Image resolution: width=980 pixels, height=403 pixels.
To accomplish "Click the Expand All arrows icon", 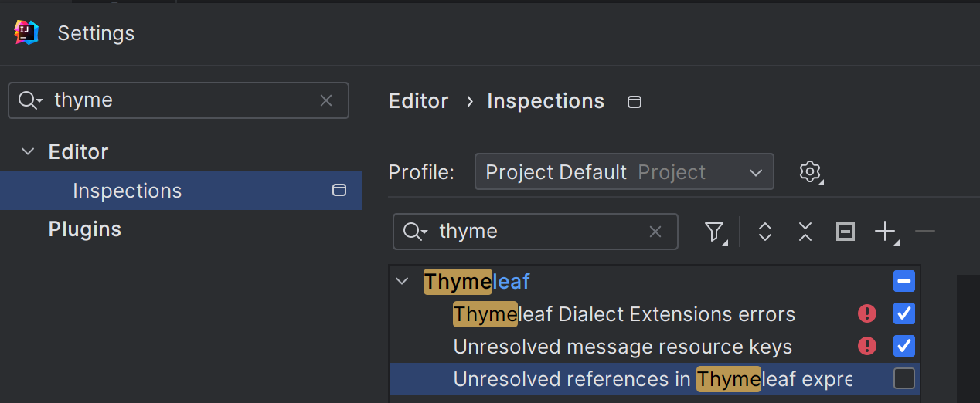I will 765,232.
